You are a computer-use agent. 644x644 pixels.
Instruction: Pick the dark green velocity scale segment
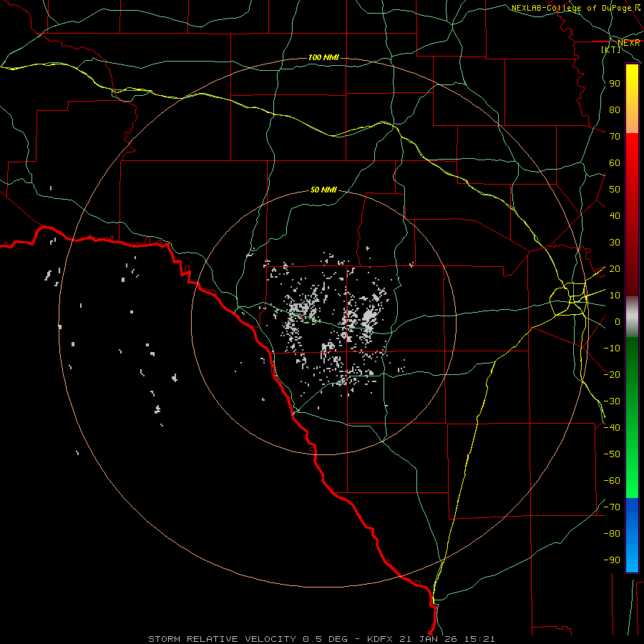pos(632,361)
